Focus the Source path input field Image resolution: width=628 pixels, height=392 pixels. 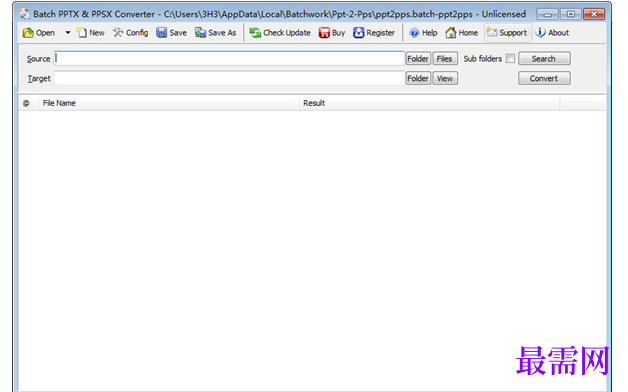229,58
